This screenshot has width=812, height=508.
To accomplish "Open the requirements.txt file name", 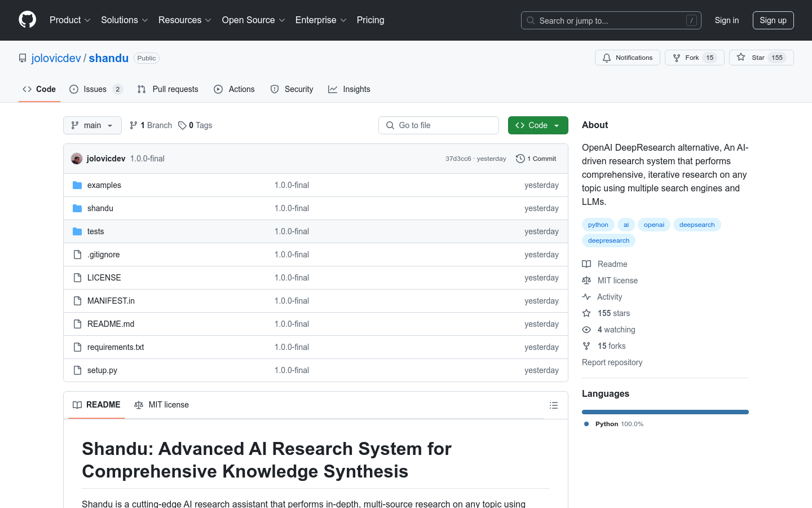I will pos(116,347).
